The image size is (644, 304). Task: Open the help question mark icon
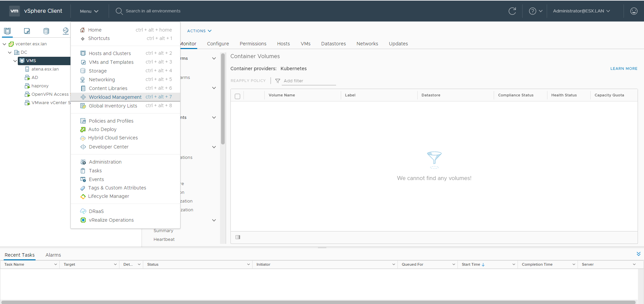tap(532, 11)
